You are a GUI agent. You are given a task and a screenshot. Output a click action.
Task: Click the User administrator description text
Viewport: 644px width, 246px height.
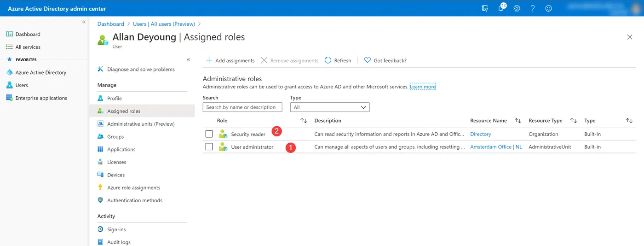389,147
